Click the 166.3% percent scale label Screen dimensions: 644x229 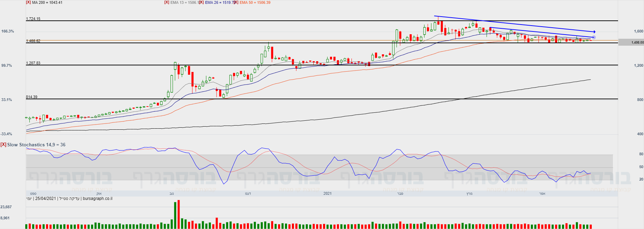[8, 31]
